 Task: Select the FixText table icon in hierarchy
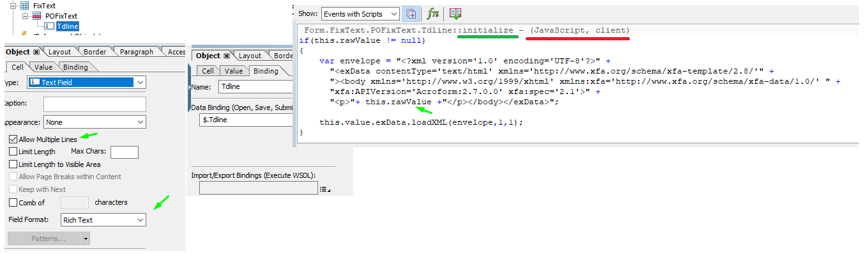point(24,5)
